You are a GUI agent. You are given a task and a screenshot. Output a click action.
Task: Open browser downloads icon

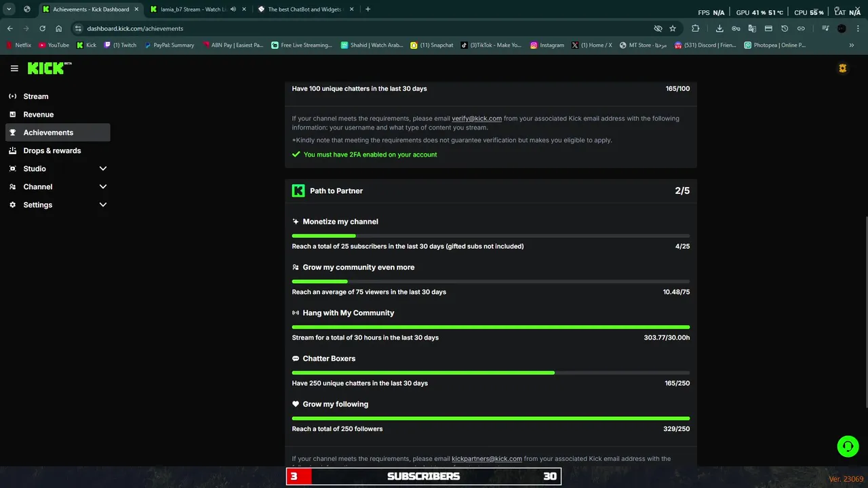click(x=719, y=28)
